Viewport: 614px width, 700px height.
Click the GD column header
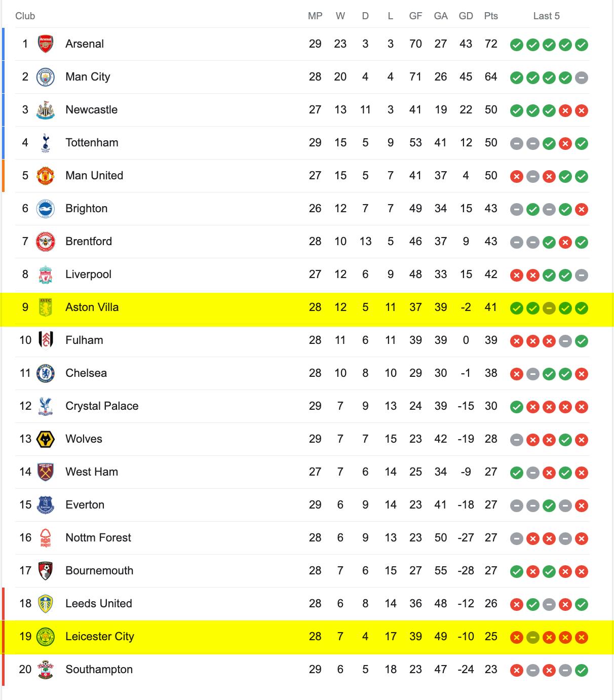(x=466, y=16)
